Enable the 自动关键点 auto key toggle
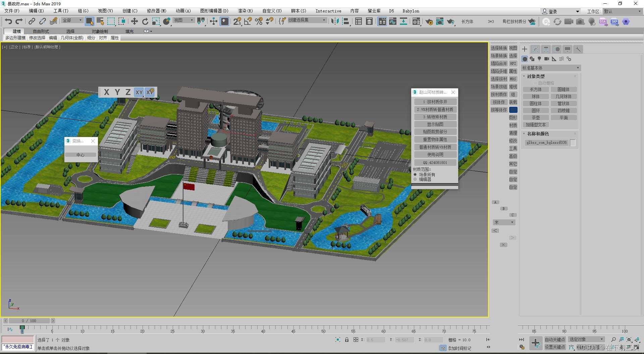Screen dimensions: 644x354 point(555,339)
